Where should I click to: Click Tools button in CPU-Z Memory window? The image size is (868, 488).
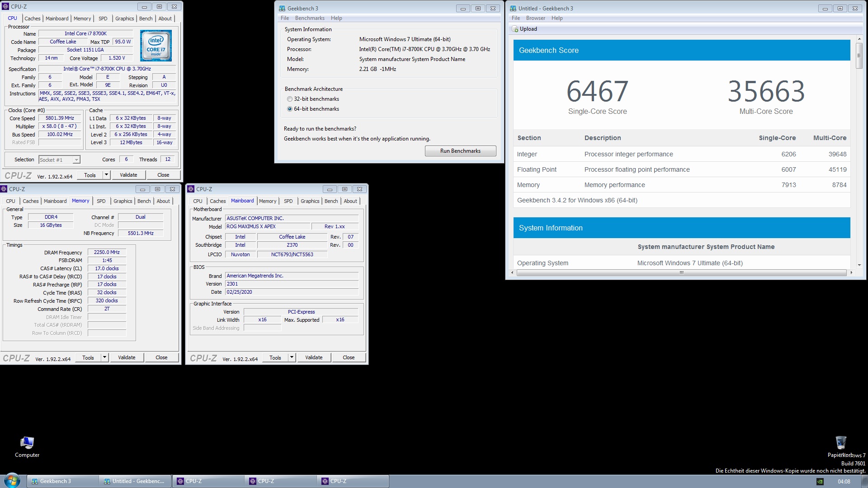88,357
